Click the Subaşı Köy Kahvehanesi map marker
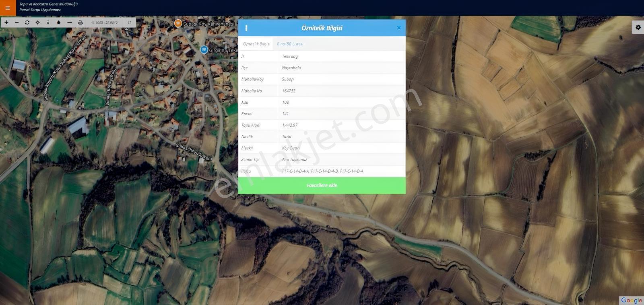The height and width of the screenshot is (305, 644). coord(178,23)
